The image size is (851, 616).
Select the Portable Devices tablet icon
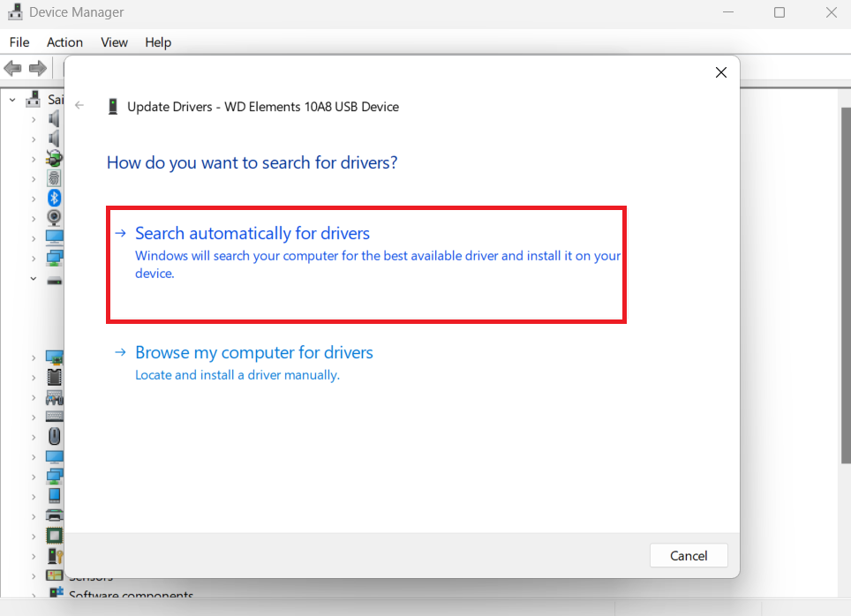click(54, 495)
